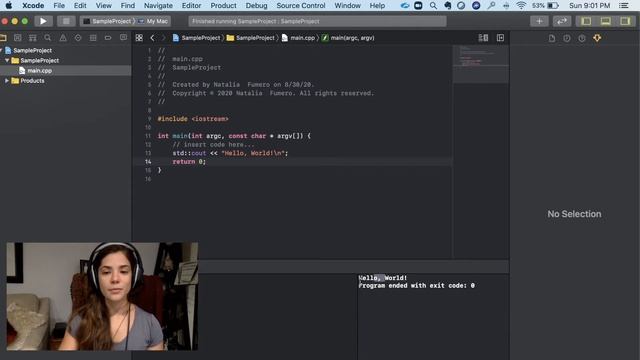640x360 pixels.
Task: Toggle the Navigator panel visibility
Action: point(586,21)
